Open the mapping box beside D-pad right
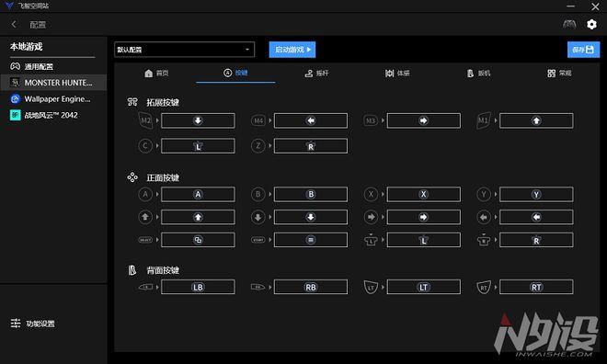 (x=423, y=217)
